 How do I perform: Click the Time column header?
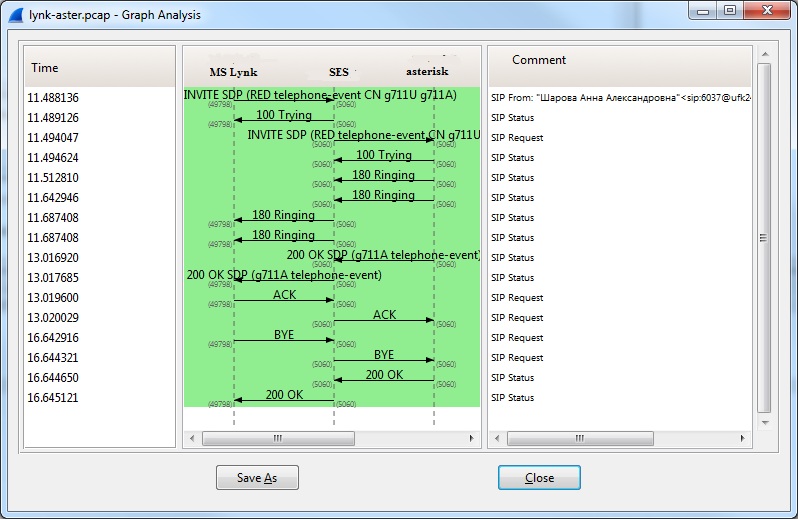tap(100, 67)
